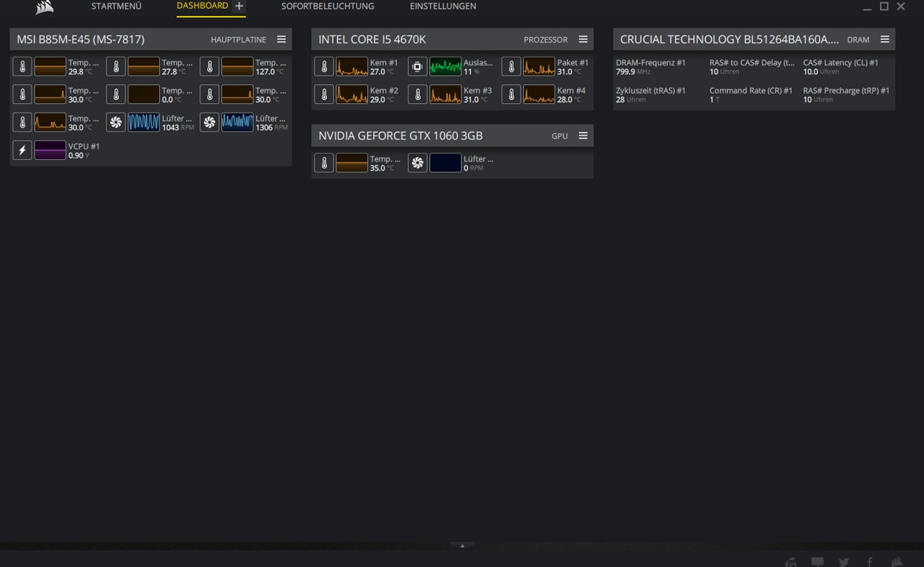Select the fan icon for 1043 RPM Lüfter
This screenshot has height=567, width=924.
coord(116,122)
